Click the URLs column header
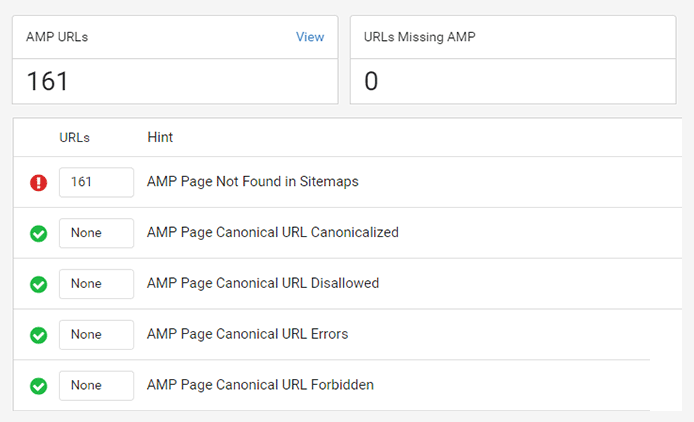Image resolution: width=694 pixels, height=422 pixels. [x=74, y=138]
